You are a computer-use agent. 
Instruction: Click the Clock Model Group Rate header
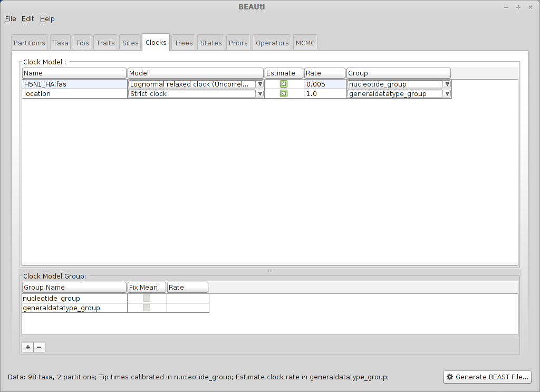click(188, 288)
